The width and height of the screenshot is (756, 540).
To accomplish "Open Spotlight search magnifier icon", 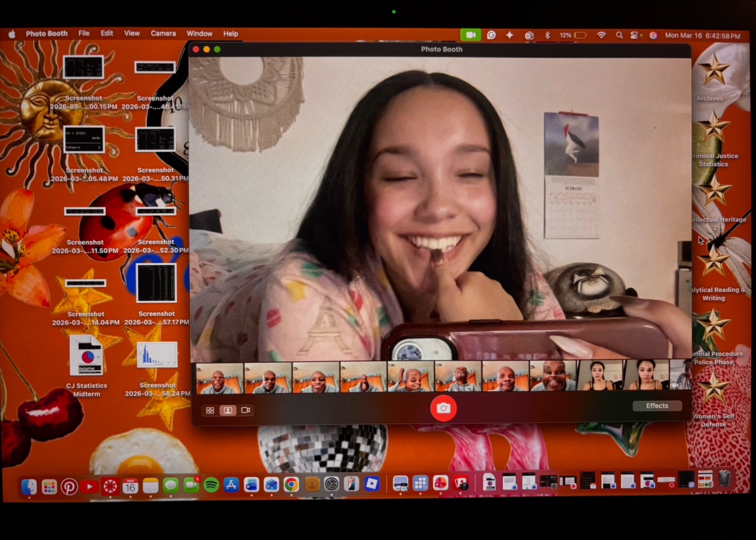I will pos(619,35).
